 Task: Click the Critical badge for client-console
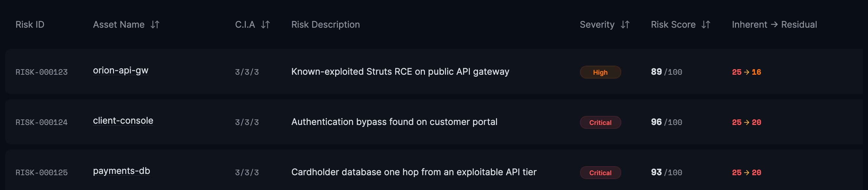point(600,122)
